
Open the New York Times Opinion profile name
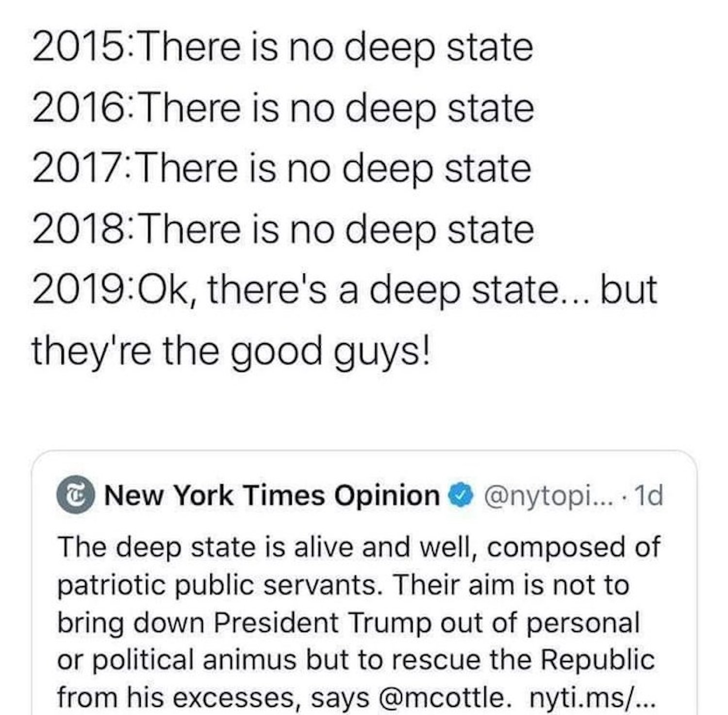click(x=272, y=496)
